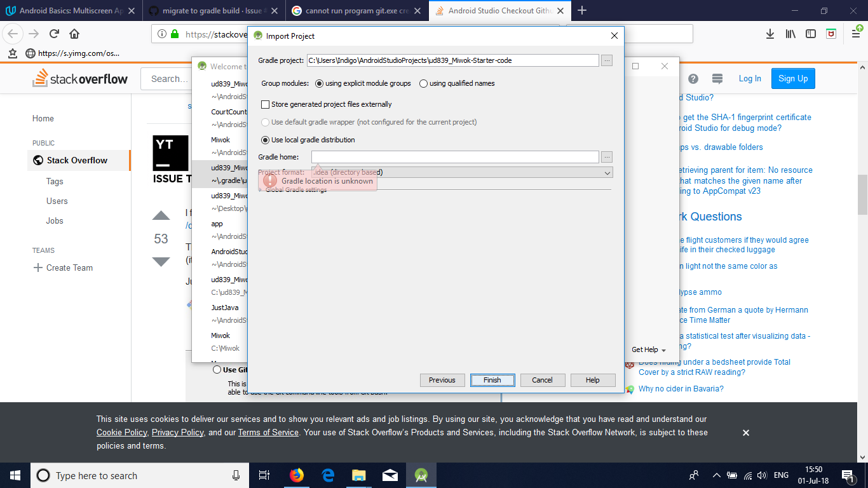Enable Store generated project files externally
868x488 pixels.
coord(264,104)
